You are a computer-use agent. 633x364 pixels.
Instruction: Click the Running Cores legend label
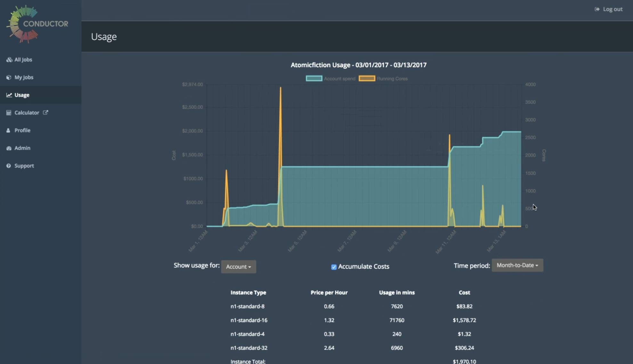(x=392, y=79)
